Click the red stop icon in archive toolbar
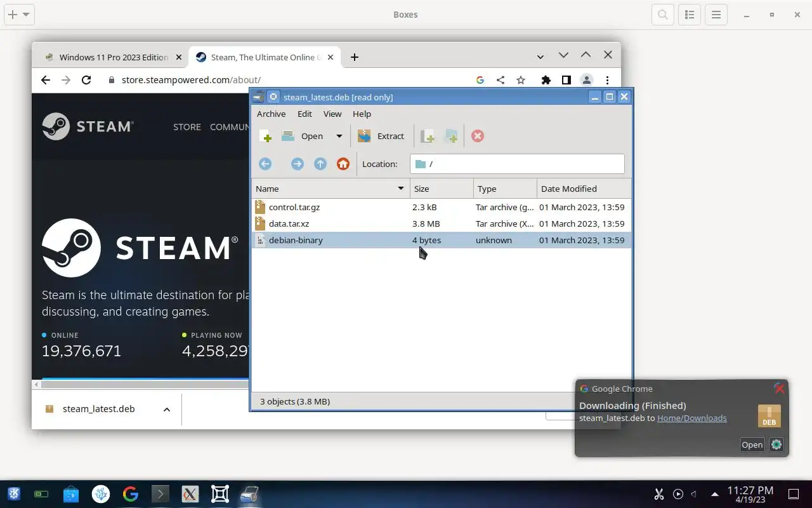Viewport: 812px width, 508px height. (478, 137)
